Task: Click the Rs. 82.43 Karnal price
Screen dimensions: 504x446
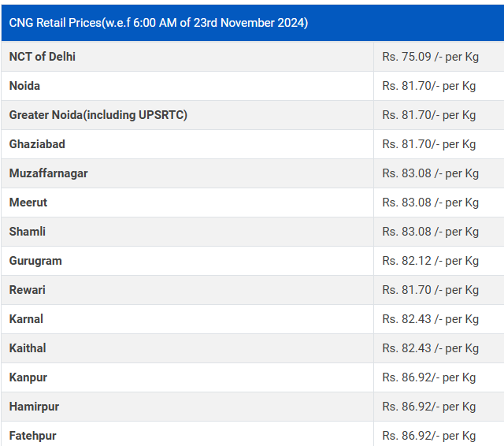Action: point(430,319)
